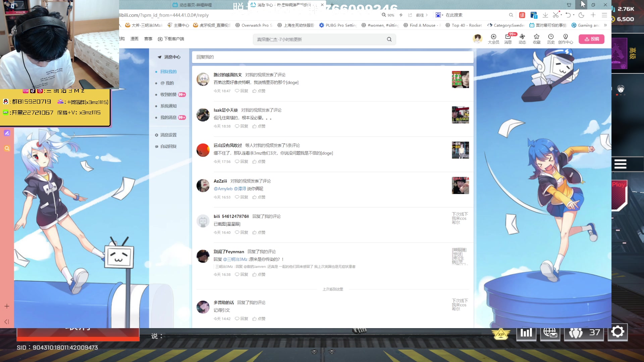Open the dropdown arrow beside scissors tool
The height and width of the screenshot is (362, 644).
coord(561,15)
